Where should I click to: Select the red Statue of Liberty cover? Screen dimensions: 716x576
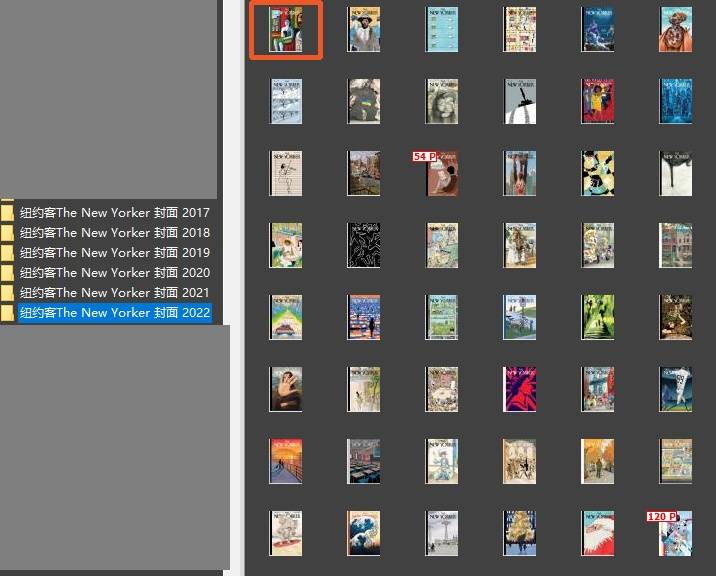click(520, 390)
